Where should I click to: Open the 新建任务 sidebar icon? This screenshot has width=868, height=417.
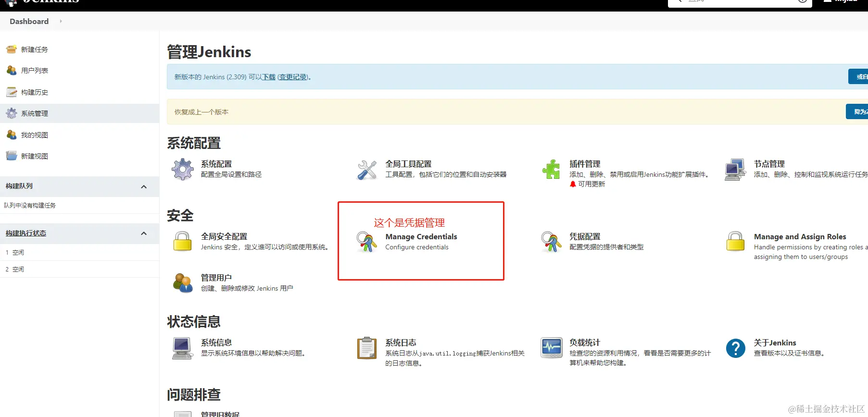click(x=12, y=49)
